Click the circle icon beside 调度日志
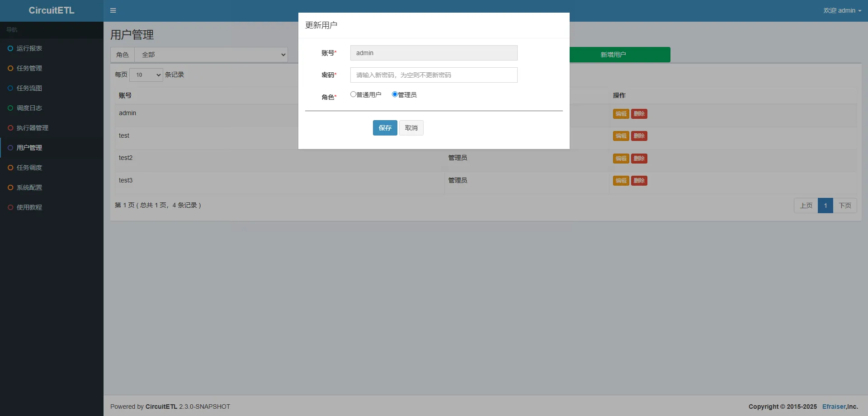 coord(10,108)
